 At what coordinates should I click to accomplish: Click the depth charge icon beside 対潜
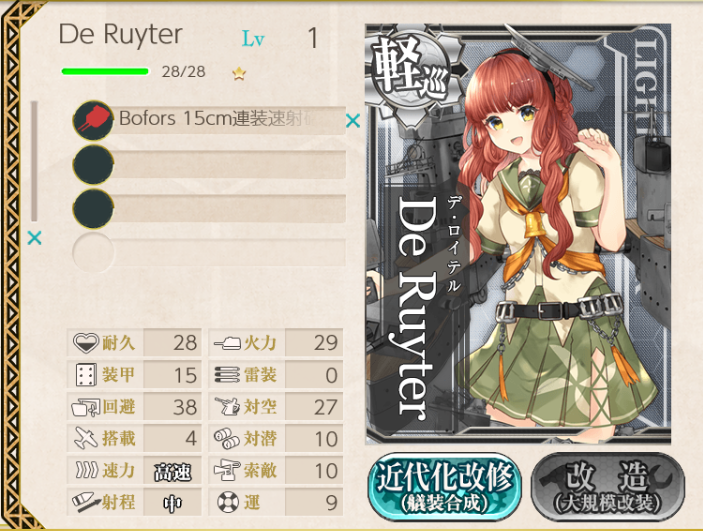(x=227, y=439)
